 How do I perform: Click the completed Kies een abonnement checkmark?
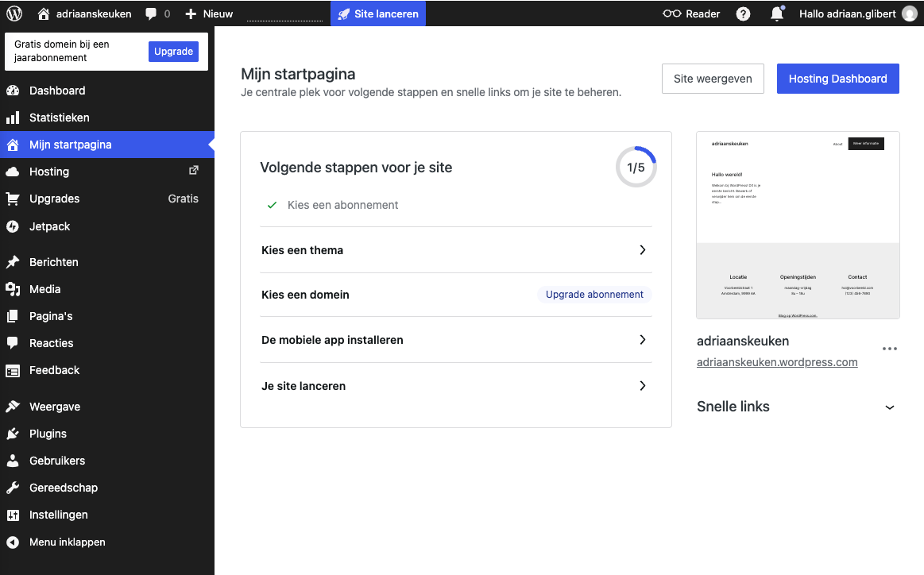click(x=273, y=205)
